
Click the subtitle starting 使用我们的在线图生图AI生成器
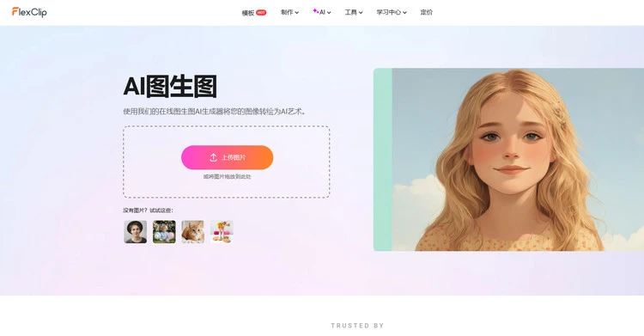pyautogui.click(x=215, y=112)
